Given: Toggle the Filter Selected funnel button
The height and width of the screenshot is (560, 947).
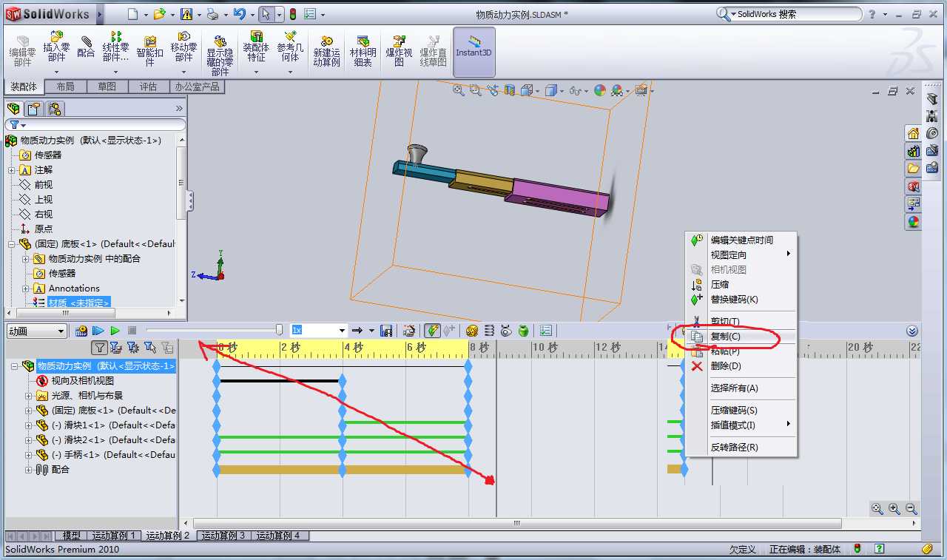Looking at the screenshot, I should (149, 347).
